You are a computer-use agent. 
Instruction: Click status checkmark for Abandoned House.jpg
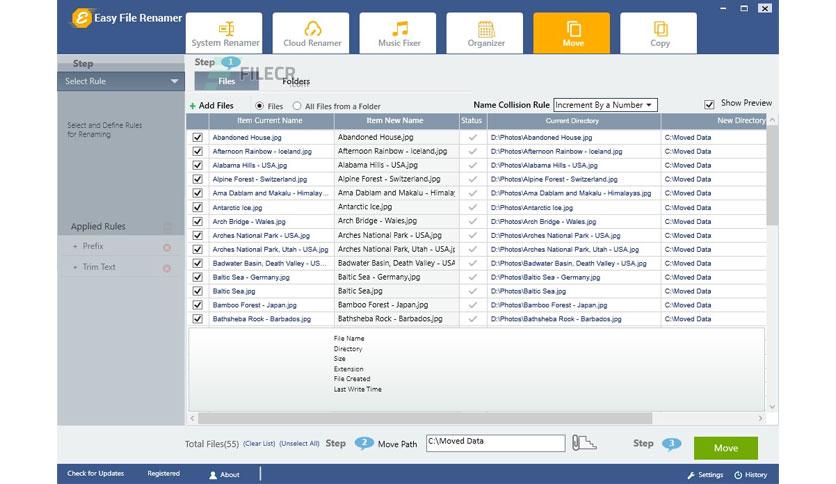(x=472, y=138)
